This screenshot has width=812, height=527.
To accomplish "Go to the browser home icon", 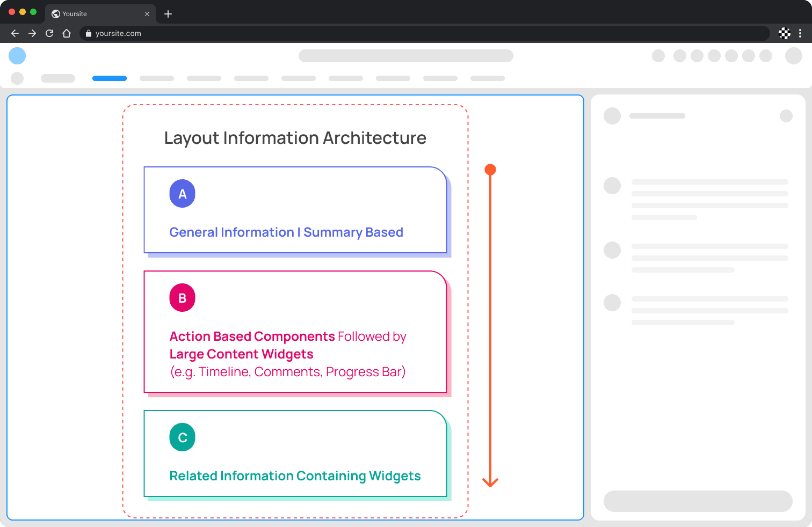I will point(67,33).
